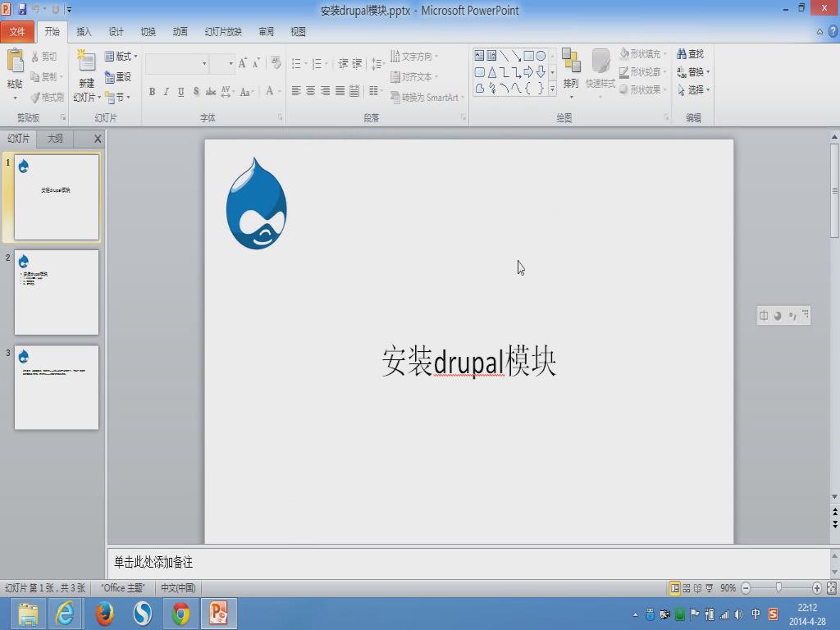Open the font dialog launcher in 字体 group
840x630 pixels.
click(281, 116)
